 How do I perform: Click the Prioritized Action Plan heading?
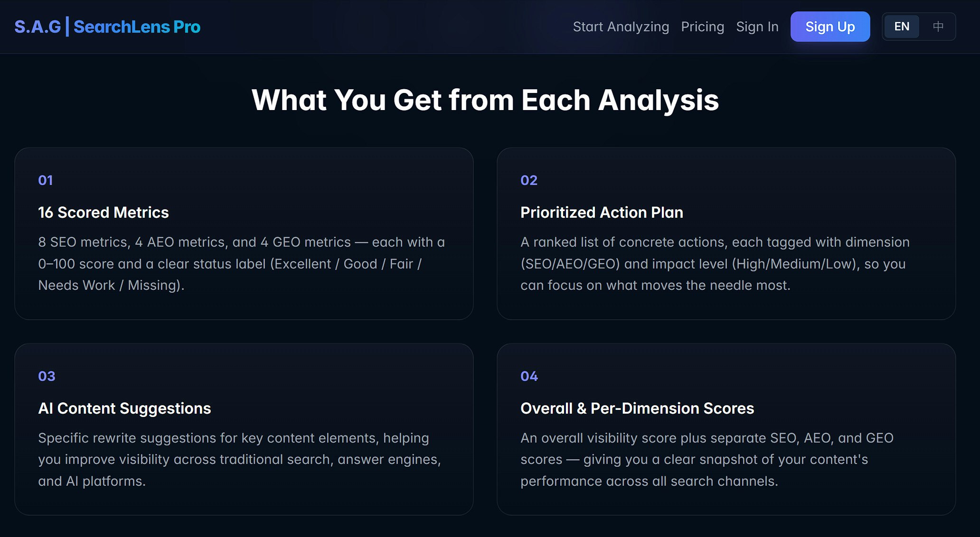click(602, 213)
